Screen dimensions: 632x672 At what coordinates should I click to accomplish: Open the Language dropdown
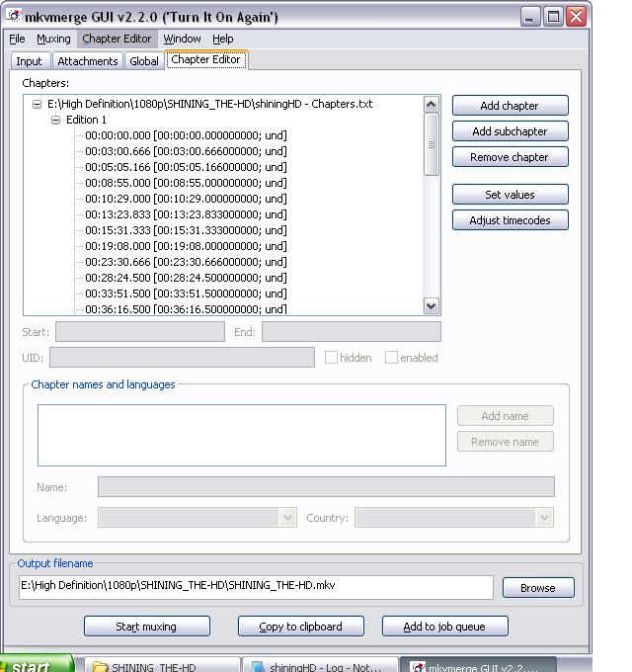[x=197, y=518]
